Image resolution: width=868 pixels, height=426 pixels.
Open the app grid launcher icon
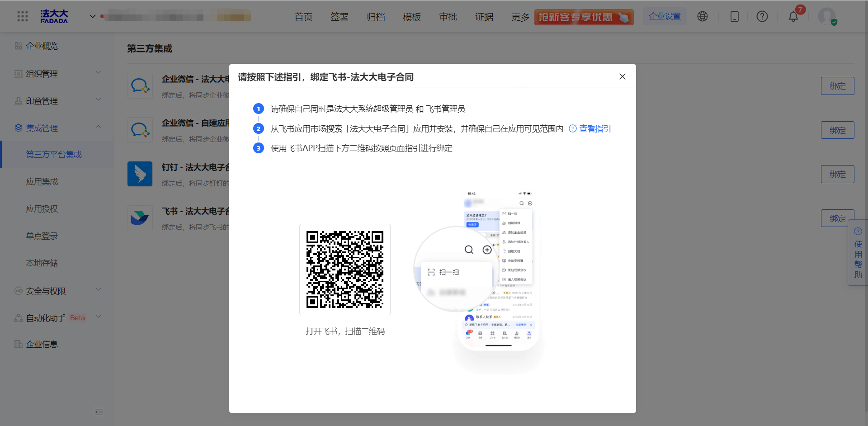coord(23,17)
